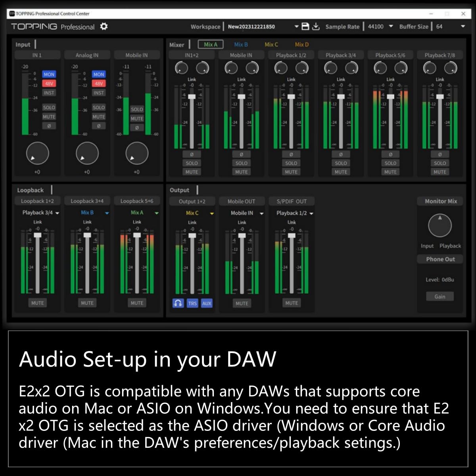Click right pan knob on Playback 3/4 mixer channel
The width and height of the screenshot is (476, 476).
[351, 68]
